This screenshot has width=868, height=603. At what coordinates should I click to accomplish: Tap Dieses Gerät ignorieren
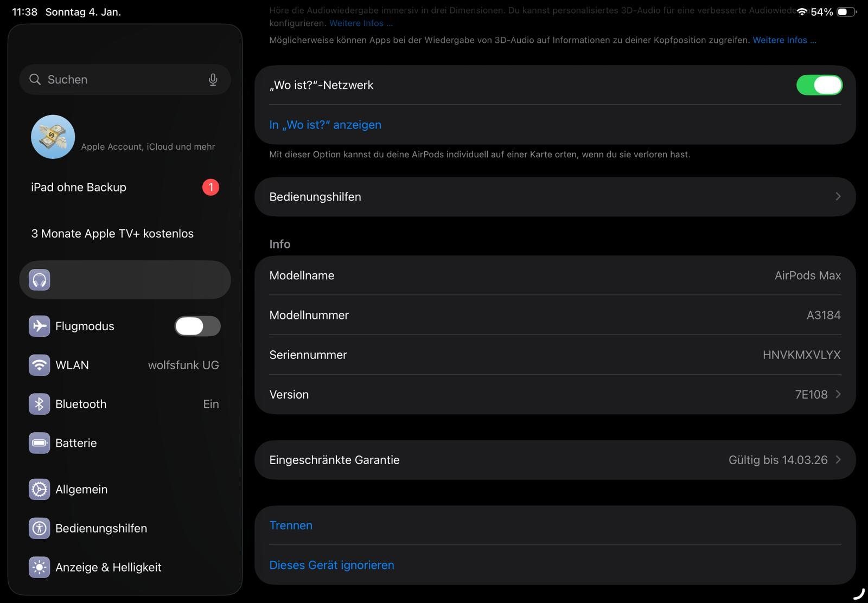[x=331, y=565]
